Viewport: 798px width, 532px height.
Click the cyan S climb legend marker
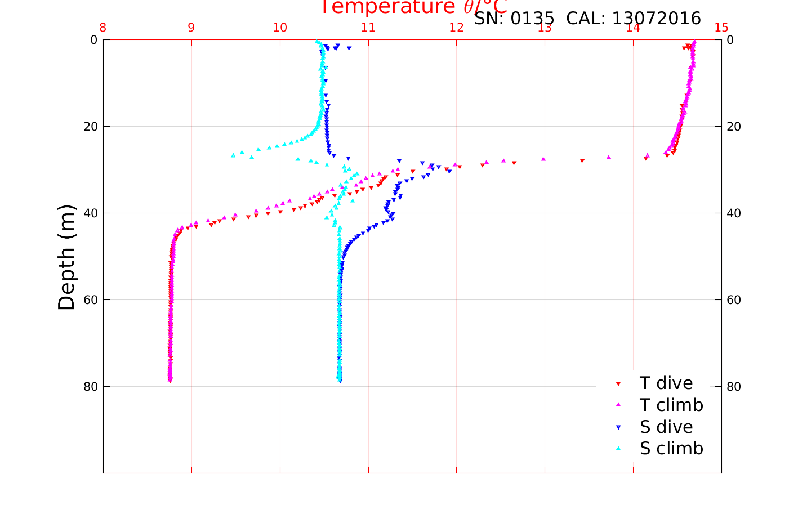(618, 449)
